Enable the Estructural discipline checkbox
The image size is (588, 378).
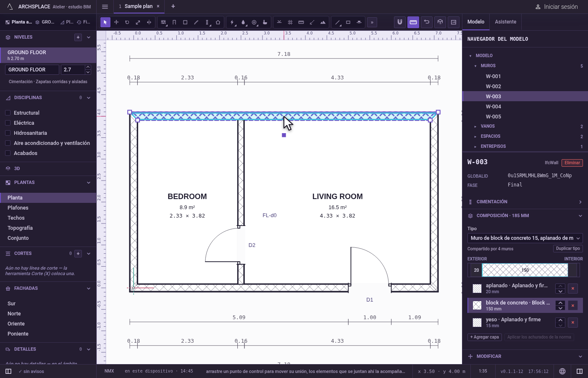8,113
